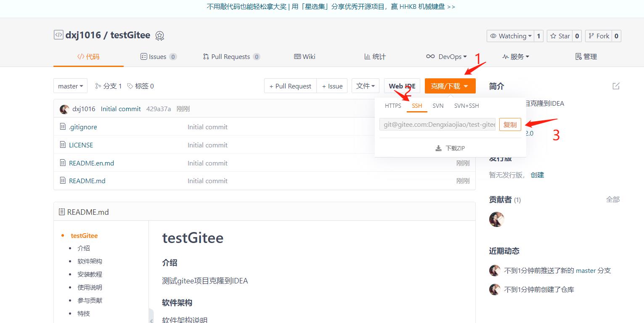Click the dxj1016 commit author avatar

pyautogui.click(x=64, y=109)
